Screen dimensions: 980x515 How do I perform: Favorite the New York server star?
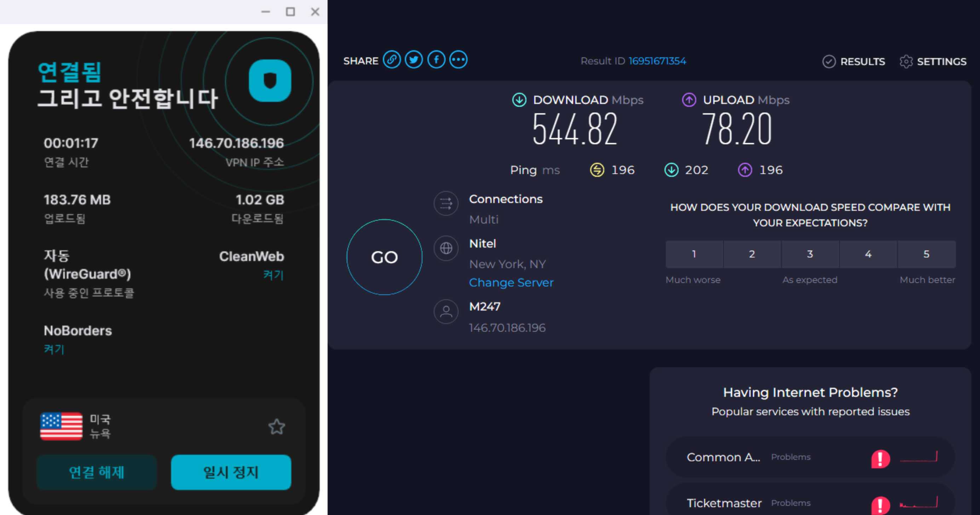click(x=277, y=426)
